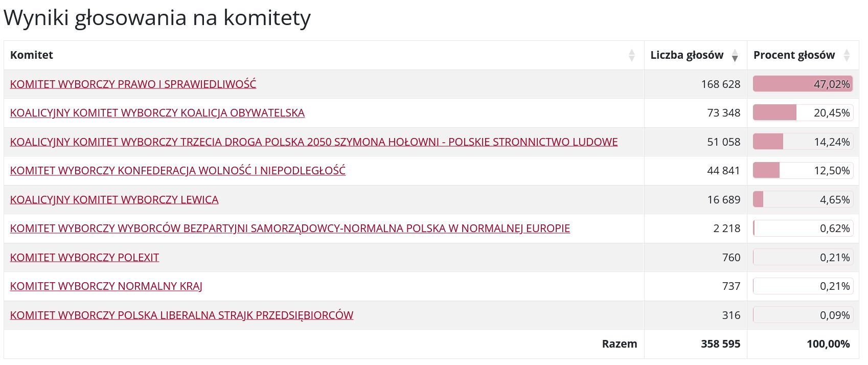The width and height of the screenshot is (868, 365).
Task: Sort table by Liczba głosów header text
Action: [687, 55]
